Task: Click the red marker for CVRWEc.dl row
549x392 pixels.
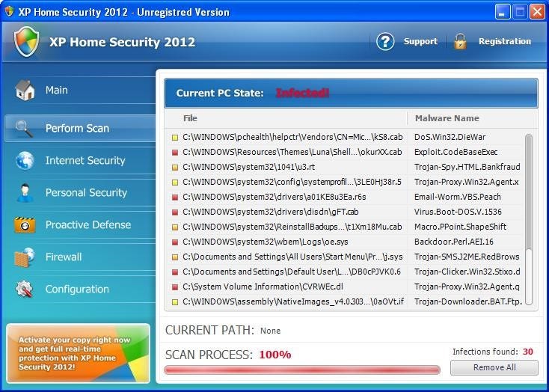Action: pyautogui.click(x=175, y=287)
